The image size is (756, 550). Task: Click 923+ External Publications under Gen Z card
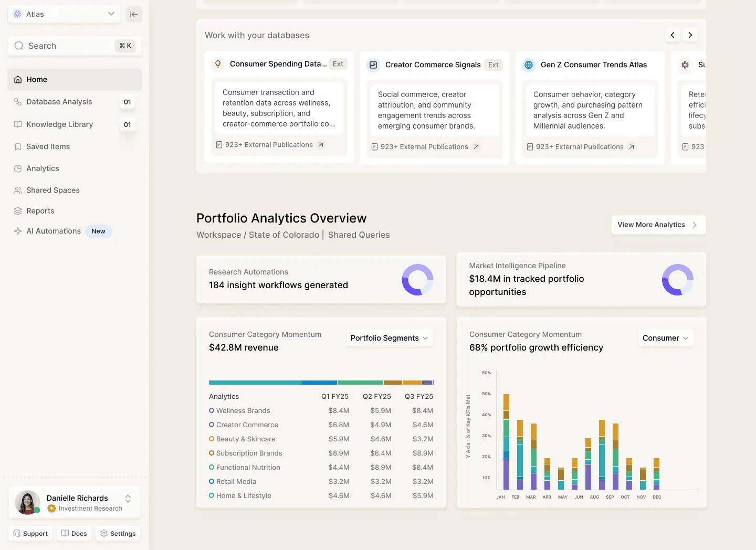click(580, 147)
